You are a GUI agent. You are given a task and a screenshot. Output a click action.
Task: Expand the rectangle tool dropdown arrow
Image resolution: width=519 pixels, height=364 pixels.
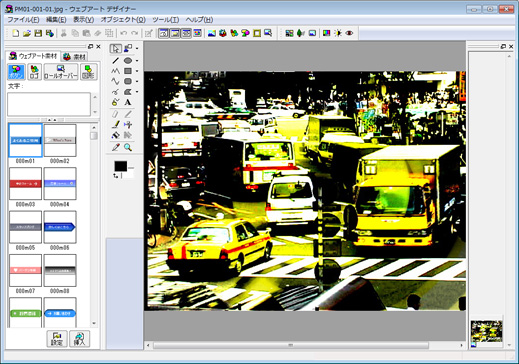pyautogui.click(x=137, y=71)
